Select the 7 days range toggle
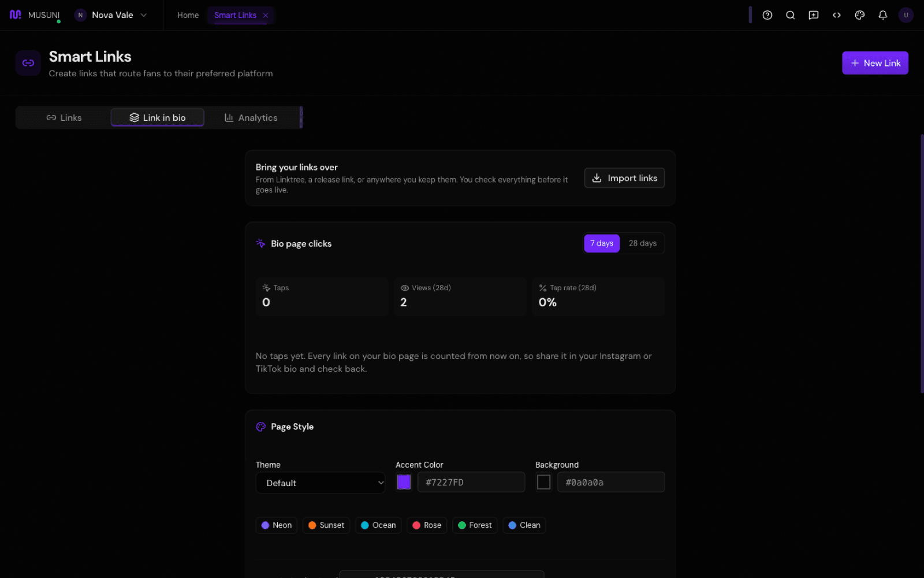This screenshot has width=924, height=578. pos(602,243)
